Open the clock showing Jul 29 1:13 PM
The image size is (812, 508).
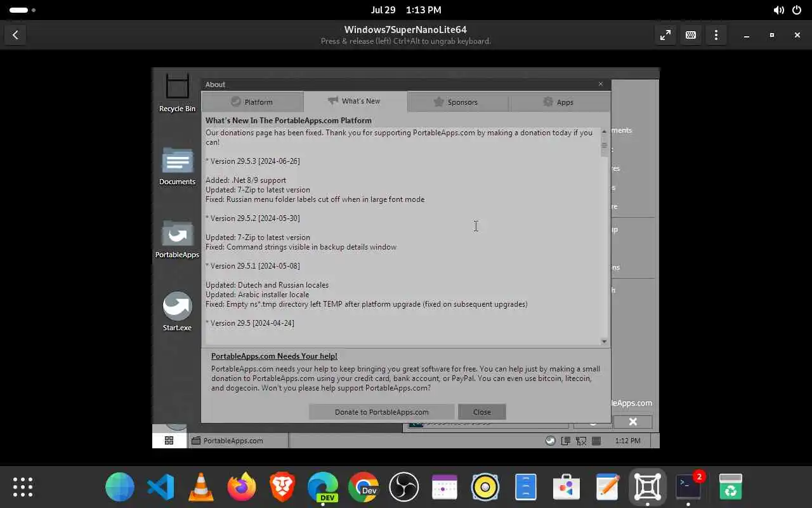point(406,10)
